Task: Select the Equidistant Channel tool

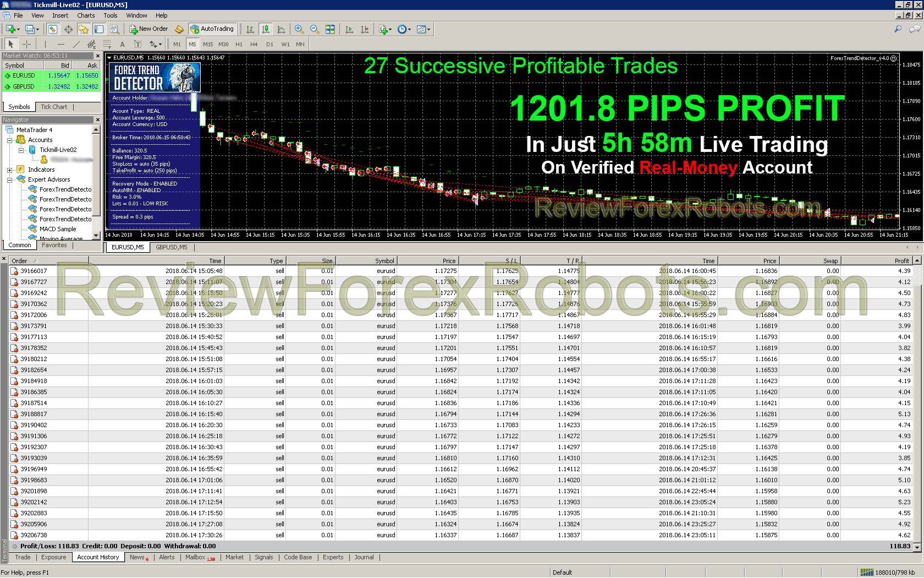Action: (x=91, y=44)
